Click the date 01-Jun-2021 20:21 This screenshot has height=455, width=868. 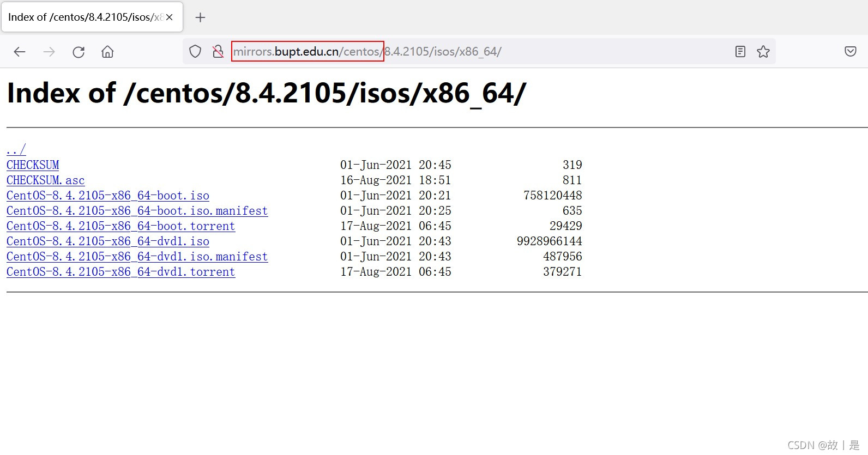[396, 195]
